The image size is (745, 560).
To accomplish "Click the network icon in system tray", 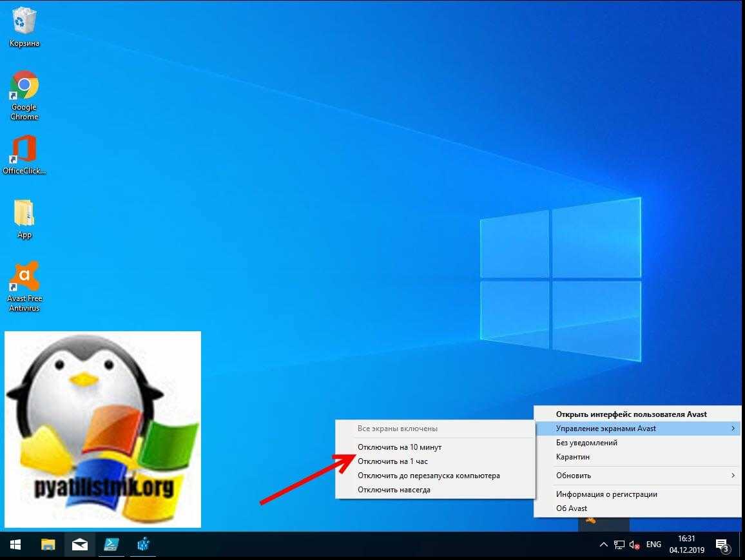I will pyautogui.click(x=619, y=545).
